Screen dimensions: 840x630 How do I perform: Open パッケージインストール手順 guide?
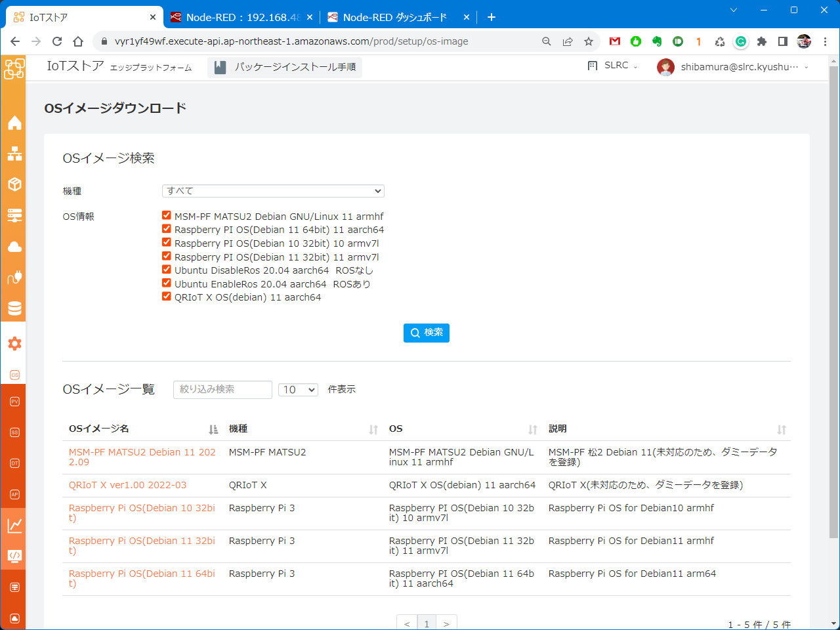click(x=285, y=67)
